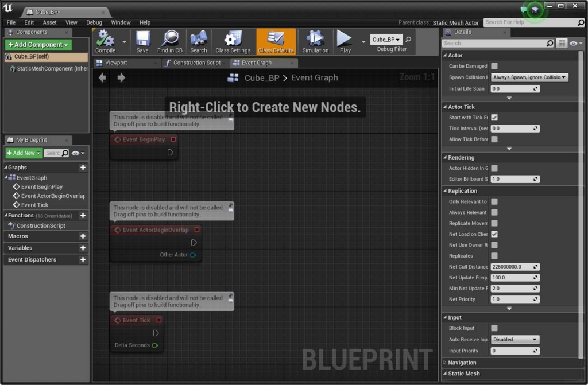This screenshot has height=385, width=588.
Task: Start Simulation from the toolbar
Action: coord(315,42)
